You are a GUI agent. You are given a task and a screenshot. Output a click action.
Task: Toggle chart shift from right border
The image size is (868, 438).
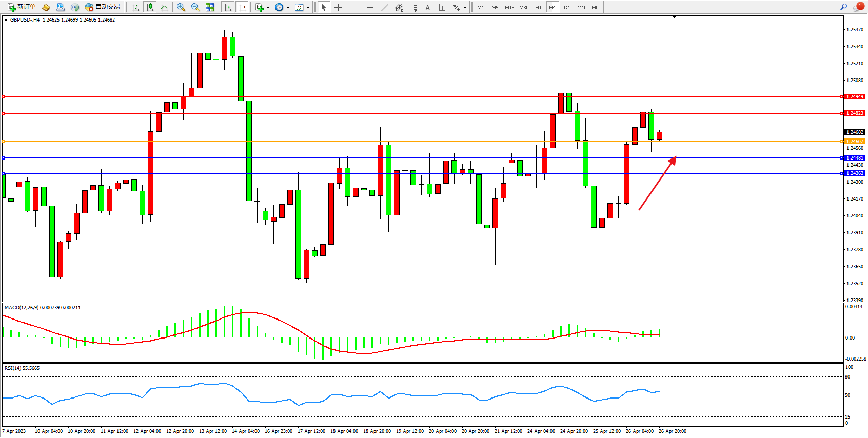242,7
